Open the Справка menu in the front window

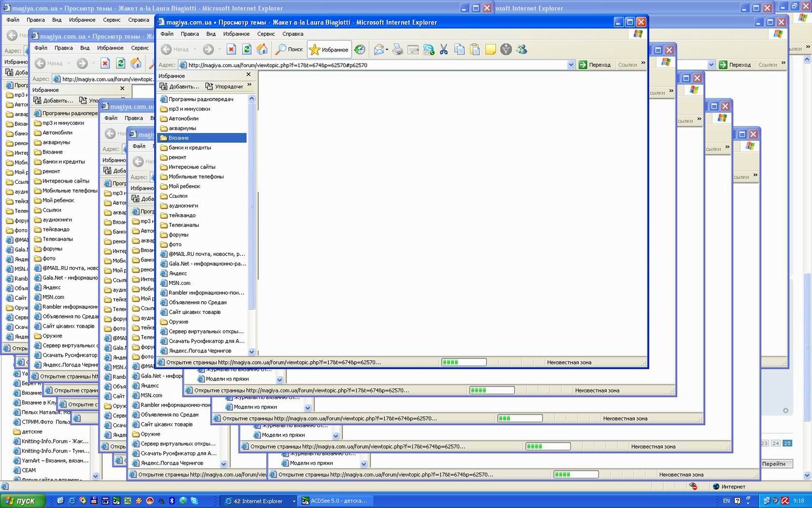[x=293, y=34]
